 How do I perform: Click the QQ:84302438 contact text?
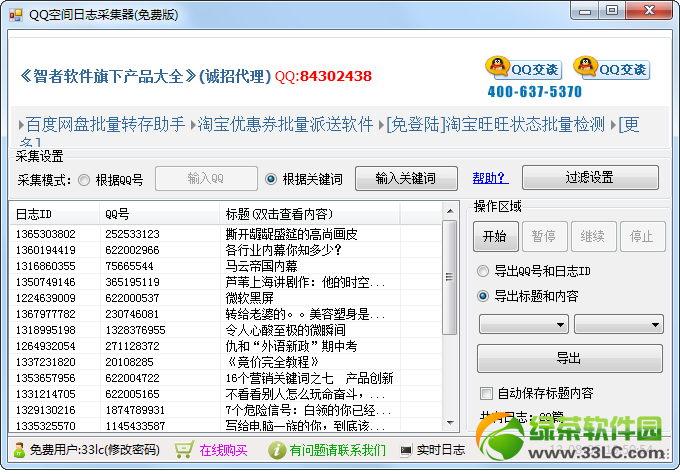tap(323, 76)
